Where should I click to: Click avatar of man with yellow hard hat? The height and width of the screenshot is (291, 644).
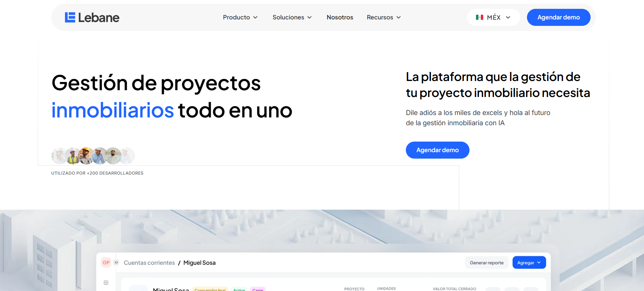tap(85, 156)
